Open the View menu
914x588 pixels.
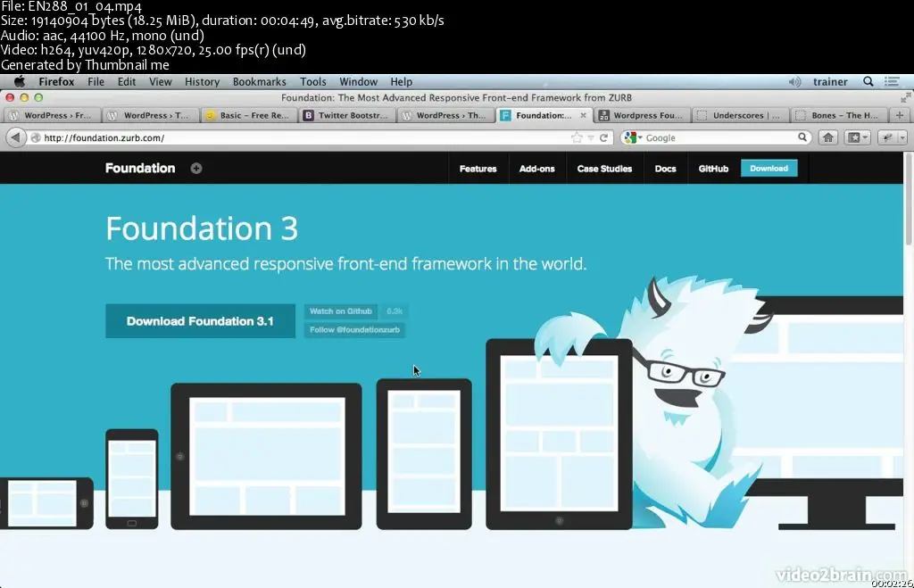click(160, 81)
